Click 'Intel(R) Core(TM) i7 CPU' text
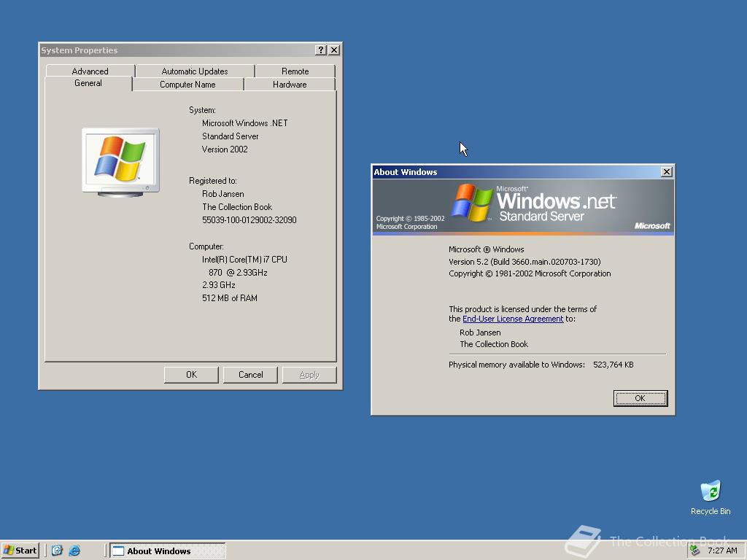 (x=244, y=260)
